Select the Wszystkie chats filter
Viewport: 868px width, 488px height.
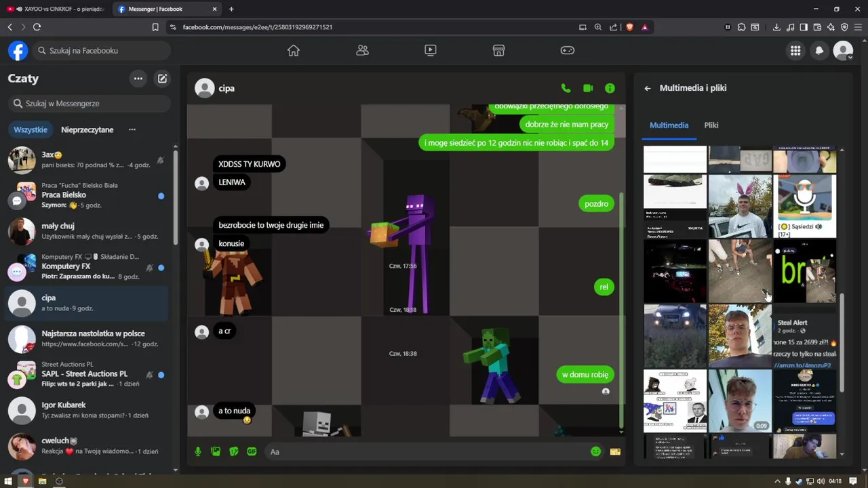click(31, 129)
